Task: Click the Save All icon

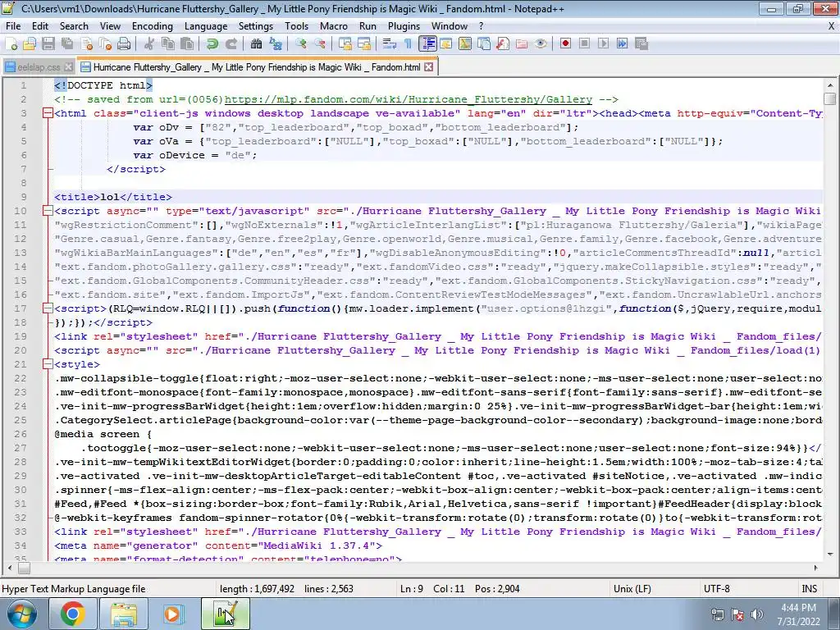Action: tap(67, 44)
